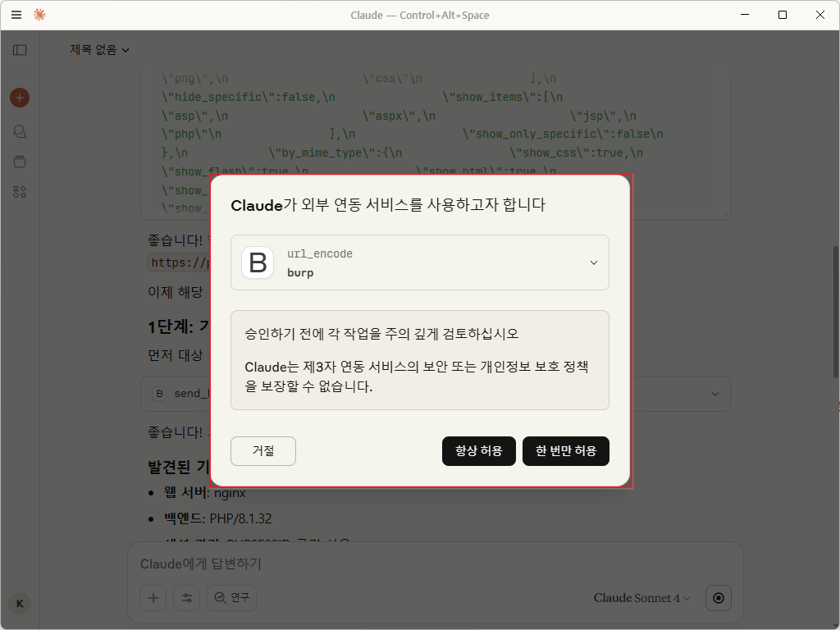Enable the 연구 research button

pos(232,598)
